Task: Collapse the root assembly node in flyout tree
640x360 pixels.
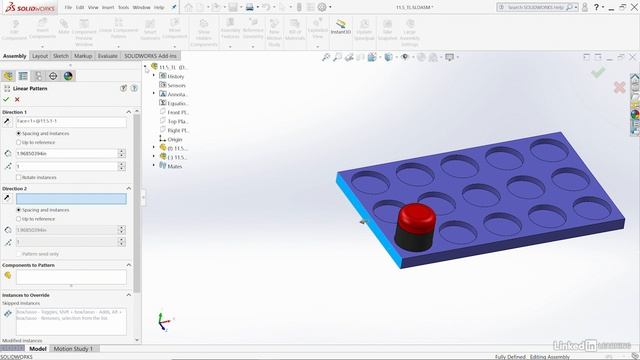Action: (x=146, y=67)
